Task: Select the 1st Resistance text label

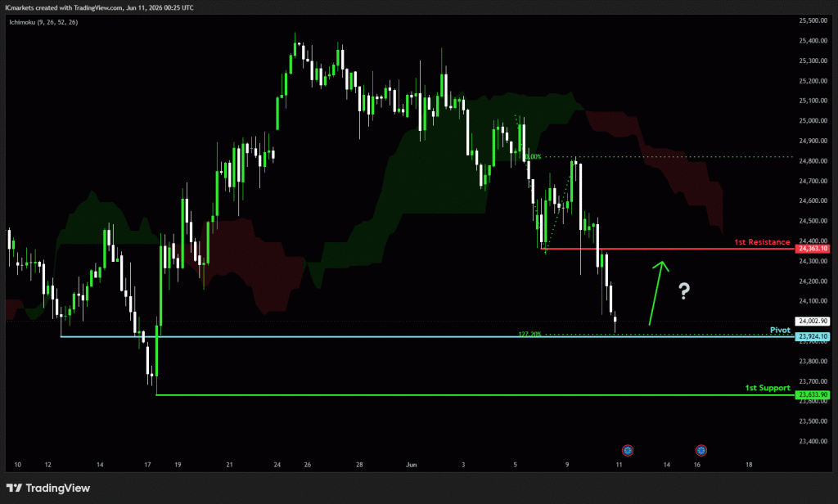Action: point(762,242)
